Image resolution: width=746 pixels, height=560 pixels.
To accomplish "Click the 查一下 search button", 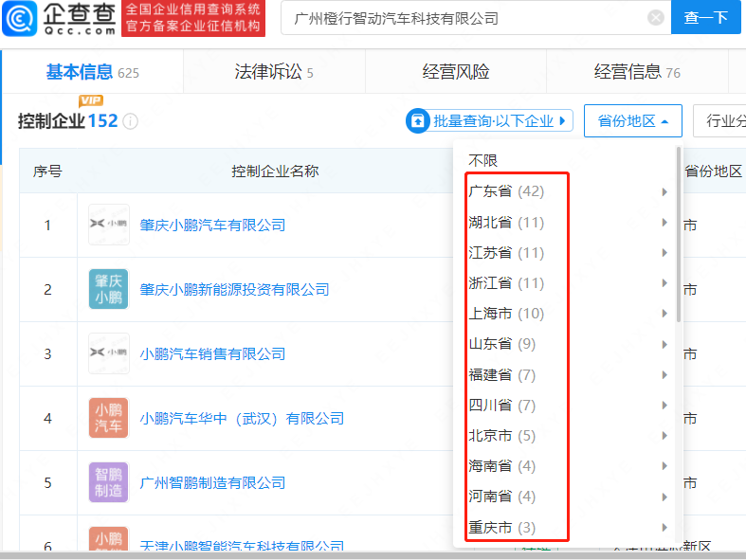I will click(x=705, y=18).
